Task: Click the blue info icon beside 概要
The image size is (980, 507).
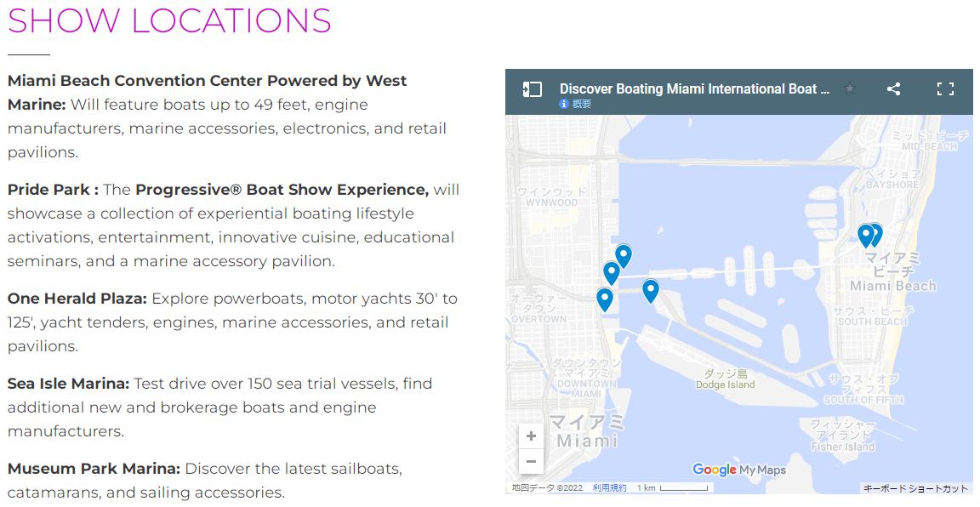Action: click(564, 104)
